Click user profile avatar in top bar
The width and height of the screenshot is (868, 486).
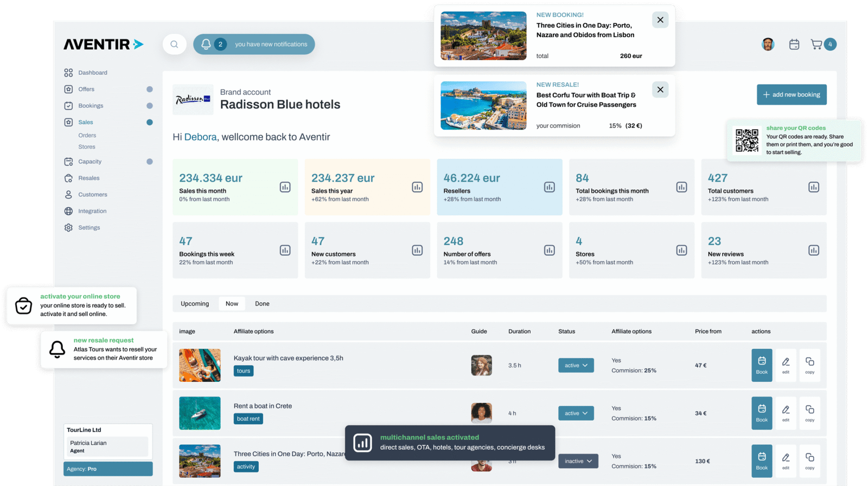[x=768, y=44]
